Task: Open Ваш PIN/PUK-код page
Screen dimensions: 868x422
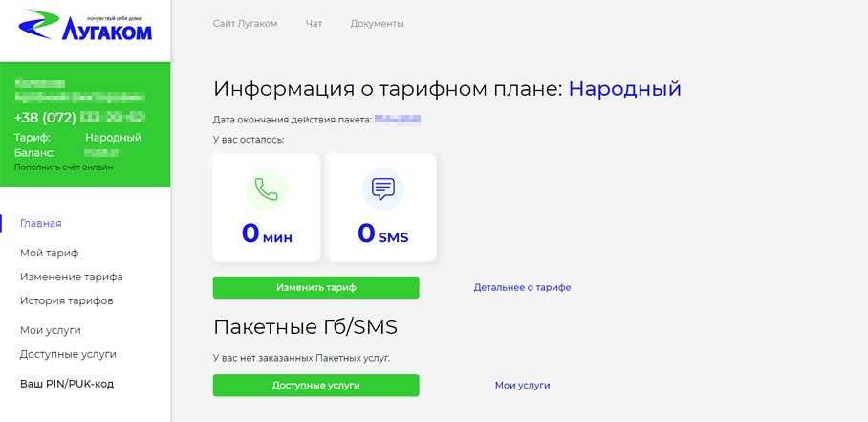Action: [67, 384]
